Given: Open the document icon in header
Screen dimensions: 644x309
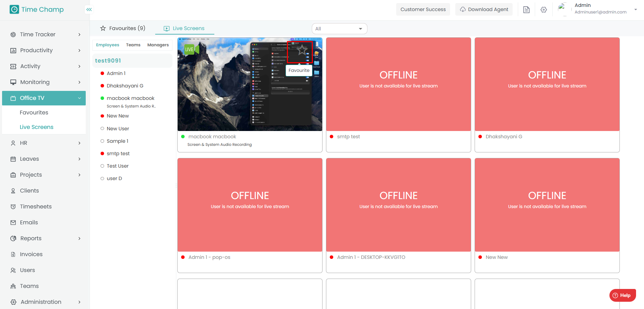Looking at the screenshot, I should point(526,10).
